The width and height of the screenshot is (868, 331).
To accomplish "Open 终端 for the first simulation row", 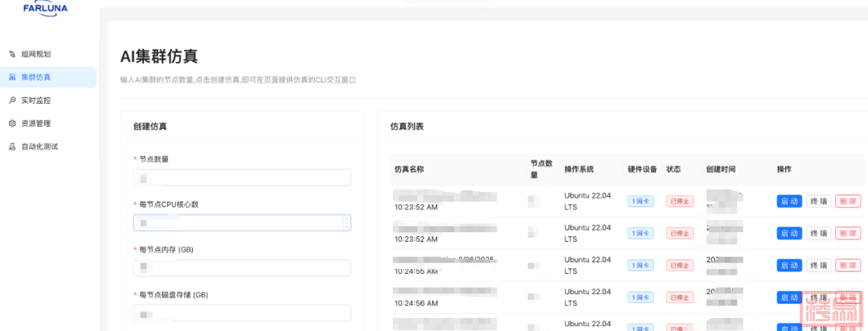I will 818,201.
